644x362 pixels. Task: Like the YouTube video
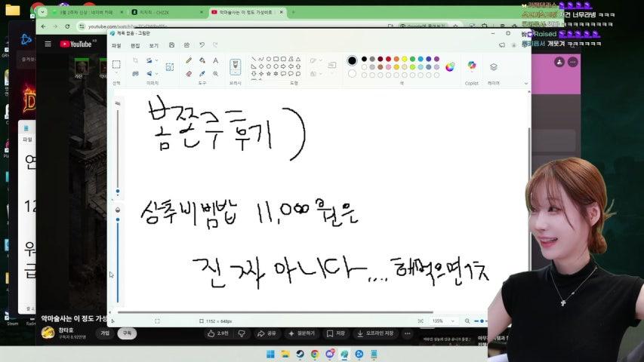click(218, 333)
